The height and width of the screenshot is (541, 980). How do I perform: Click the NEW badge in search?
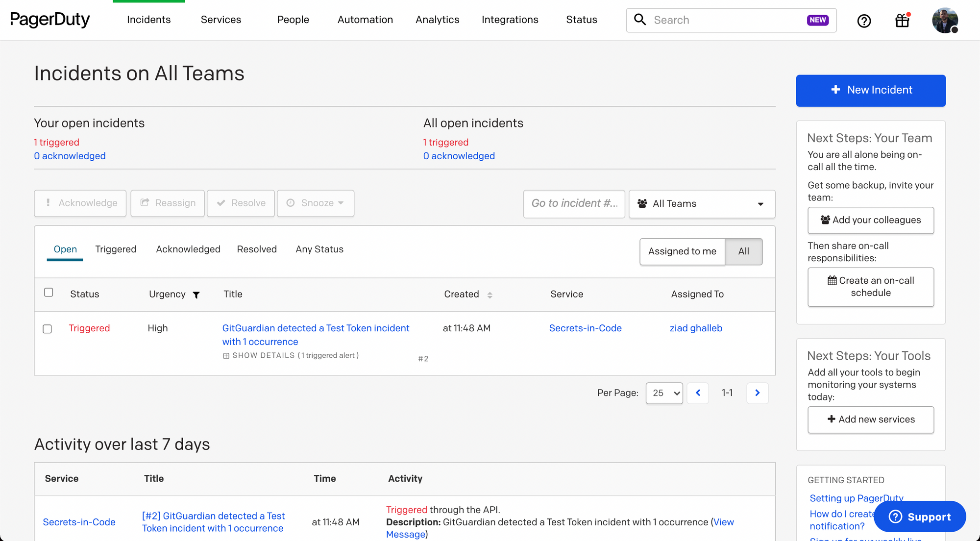pos(818,20)
